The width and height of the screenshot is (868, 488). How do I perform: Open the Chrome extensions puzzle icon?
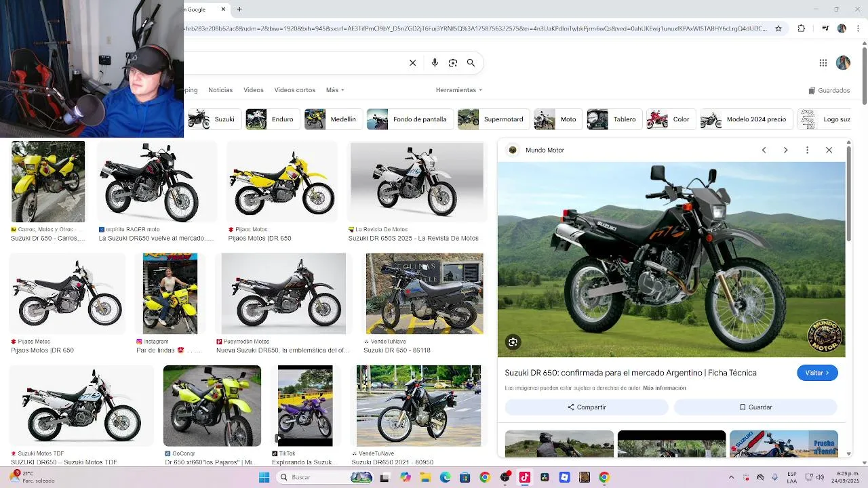(801, 28)
